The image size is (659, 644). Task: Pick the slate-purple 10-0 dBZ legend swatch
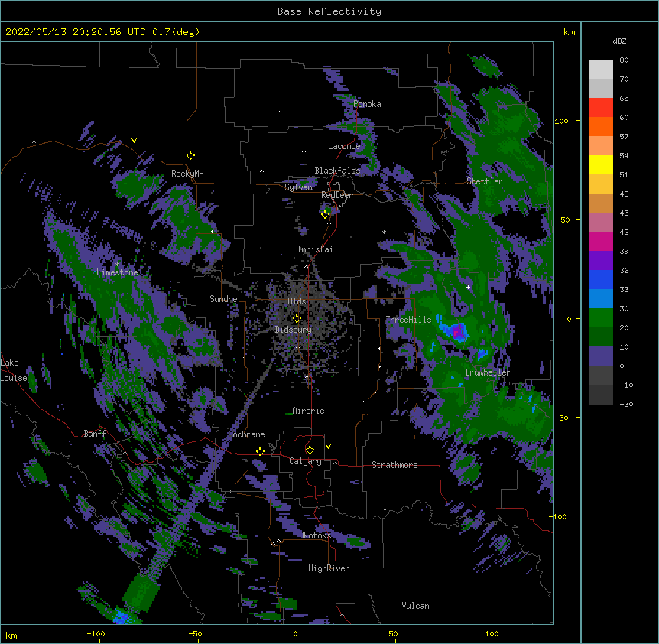coord(601,356)
